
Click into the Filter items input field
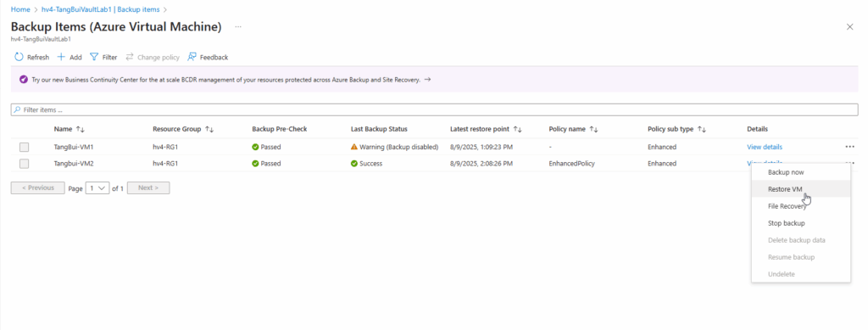(435, 109)
